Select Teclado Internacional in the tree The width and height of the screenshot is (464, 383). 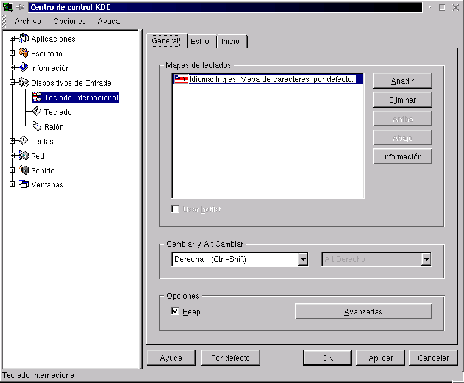75,97
